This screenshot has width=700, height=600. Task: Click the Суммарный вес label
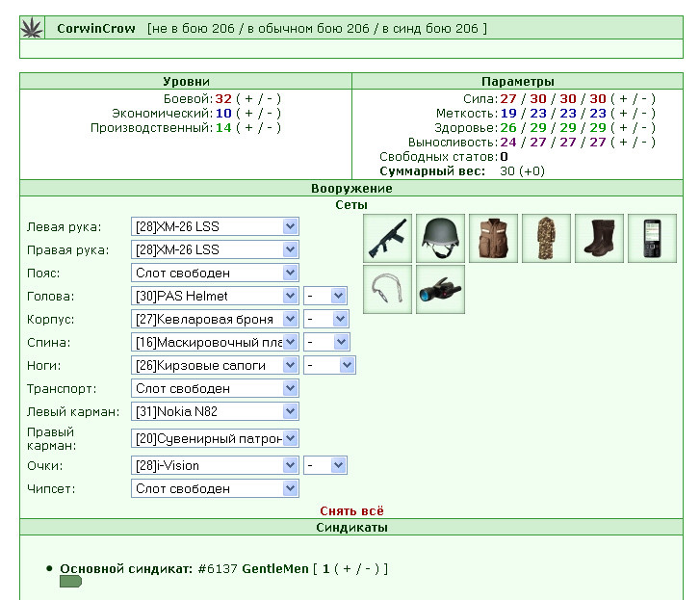pos(432,171)
